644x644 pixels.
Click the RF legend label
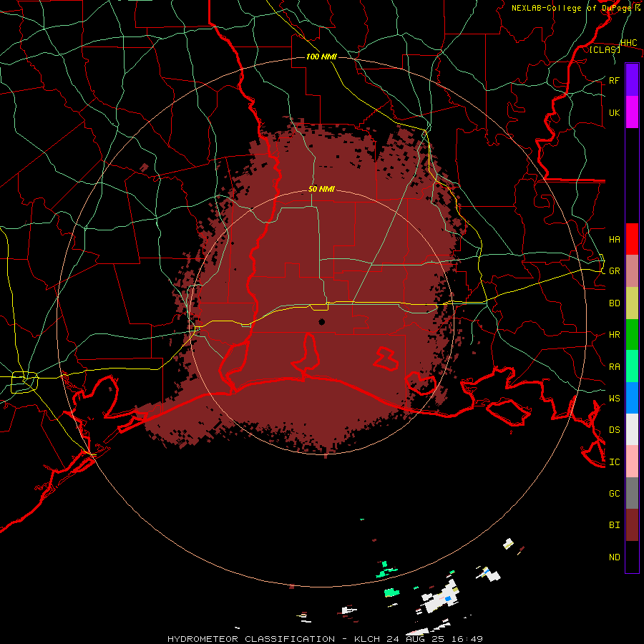point(615,80)
